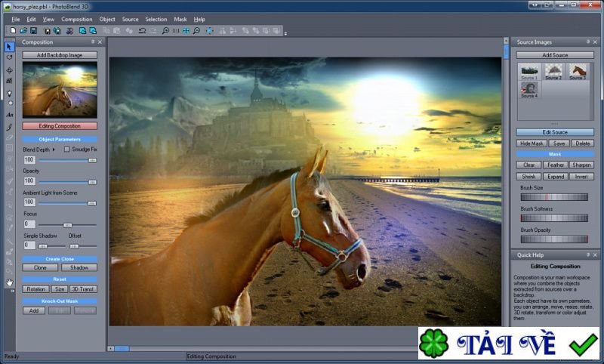
Task: Click the Ambient Light slider handle
Action: (x=91, y=203)
